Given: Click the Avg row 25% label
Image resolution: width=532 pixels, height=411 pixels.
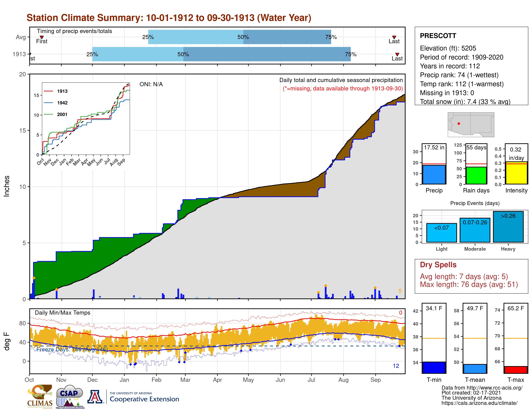Looking at the screenshot, I should 148,37.
